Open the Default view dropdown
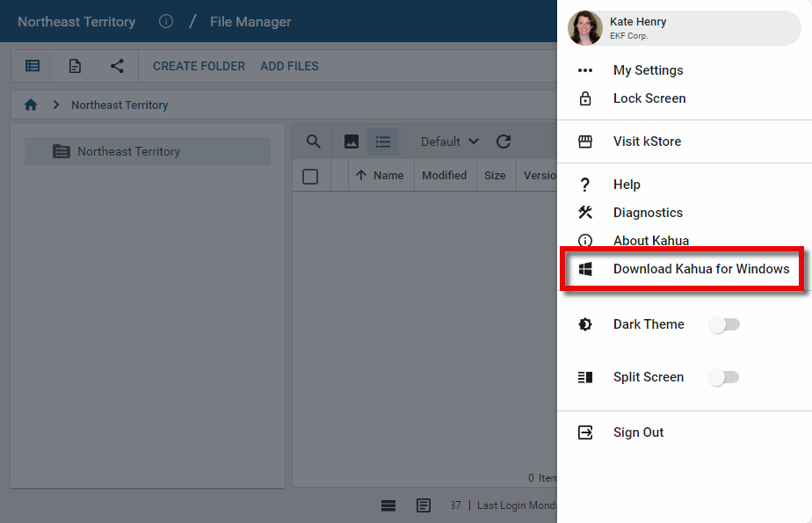This screenshot has width=812, height=523. 449,142
